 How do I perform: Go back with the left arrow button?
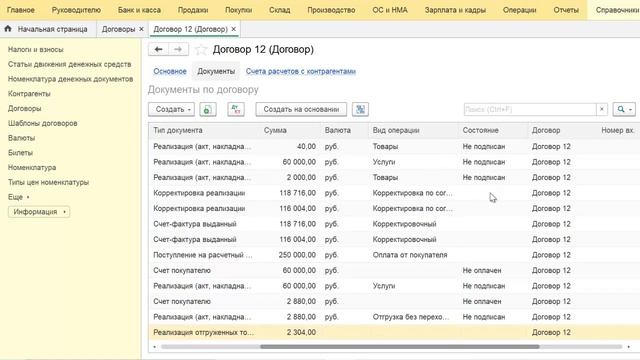point(158,49)
